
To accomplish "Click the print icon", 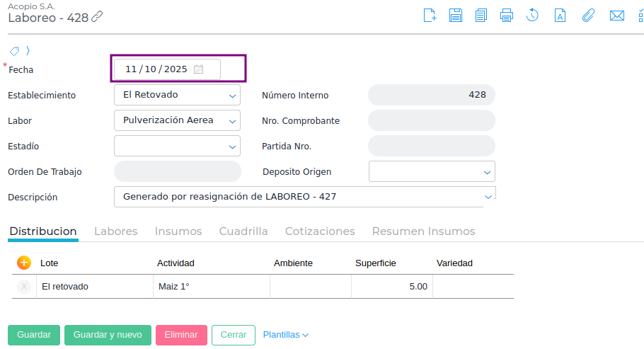I will 507,16.
